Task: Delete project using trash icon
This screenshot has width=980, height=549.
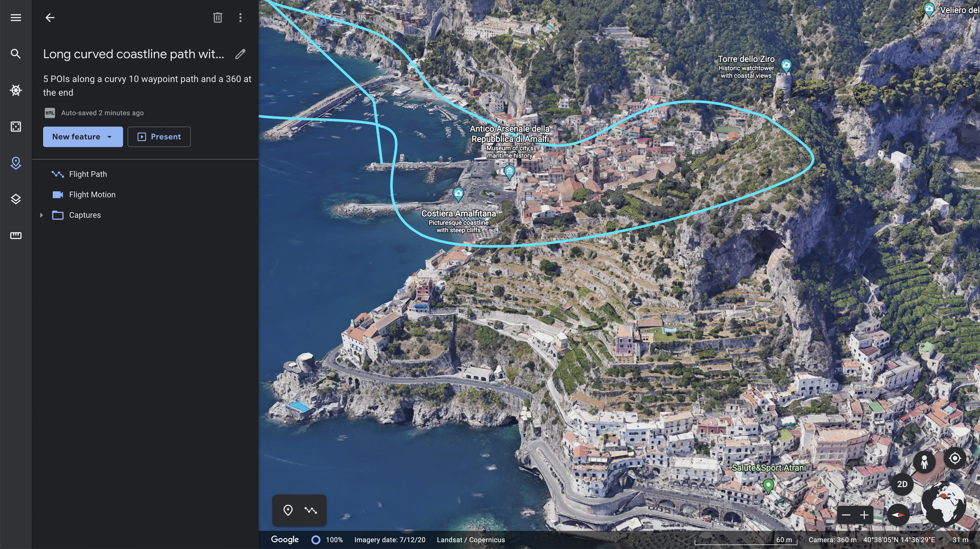Action: pos(217,18)
